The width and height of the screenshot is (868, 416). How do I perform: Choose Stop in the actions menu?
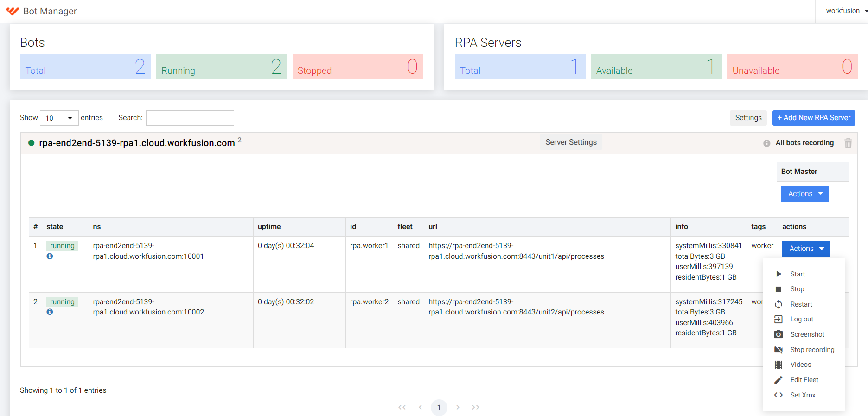click(797, 289)
